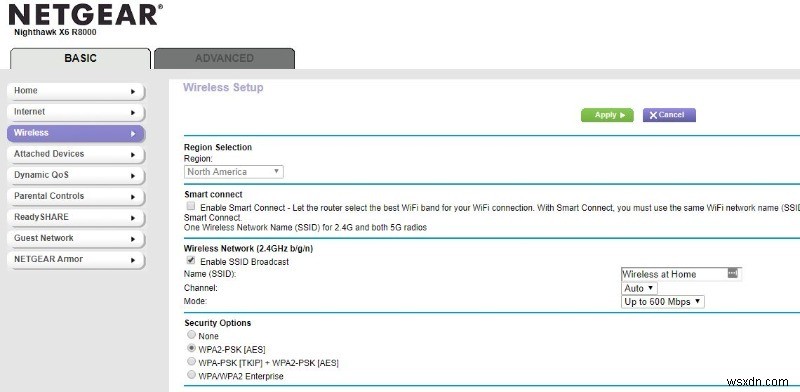This screenshot has height=392, width=800.
Task: Click the purple Cancel button
Action: point(669,115)
